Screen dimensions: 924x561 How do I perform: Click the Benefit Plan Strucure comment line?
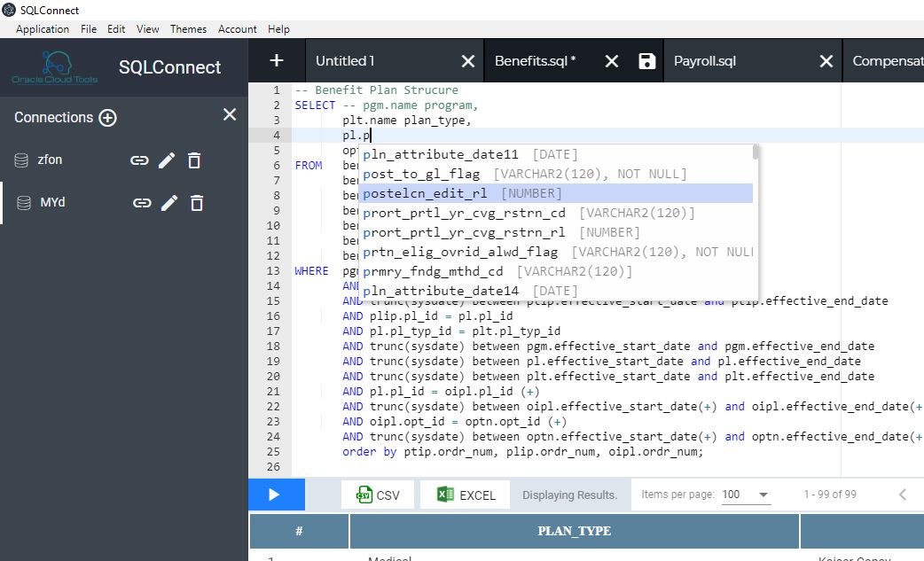coord(377,90)
